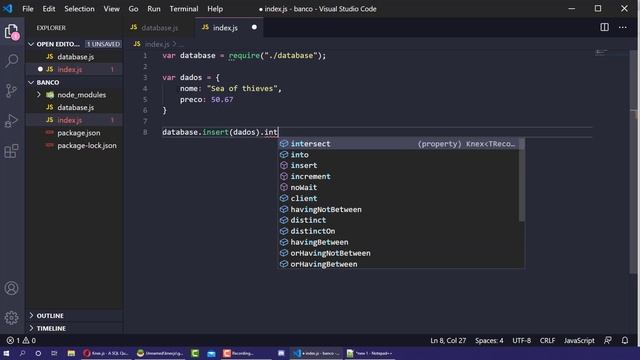This screenshot has width=640, height=360.
Task: Select the client suggestion
Action: point(399,198)
